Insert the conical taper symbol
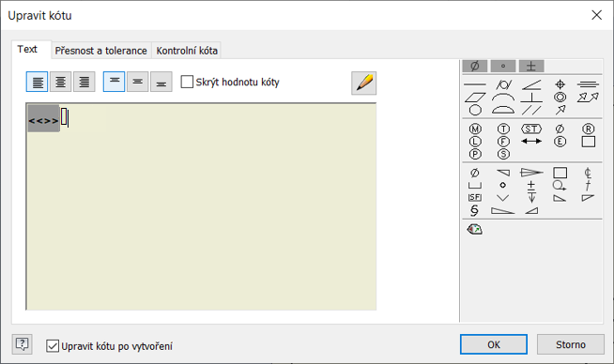Screen dimensions: 614x364 click(x=531, y=173)
